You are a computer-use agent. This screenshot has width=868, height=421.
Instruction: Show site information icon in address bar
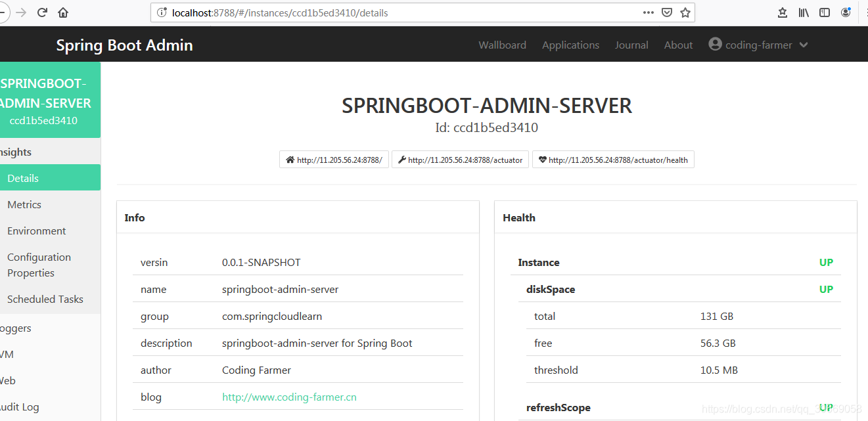click(x=162, y=12)
